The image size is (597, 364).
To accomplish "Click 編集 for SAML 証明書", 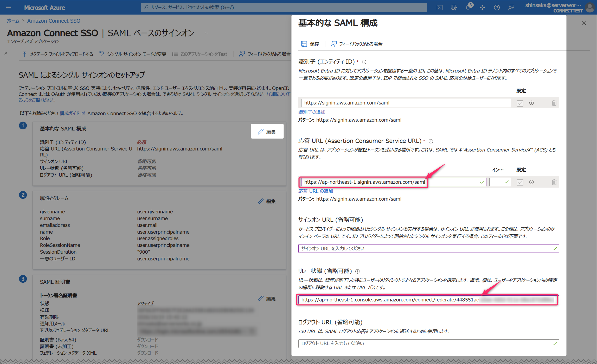I will tap(267, 299).
